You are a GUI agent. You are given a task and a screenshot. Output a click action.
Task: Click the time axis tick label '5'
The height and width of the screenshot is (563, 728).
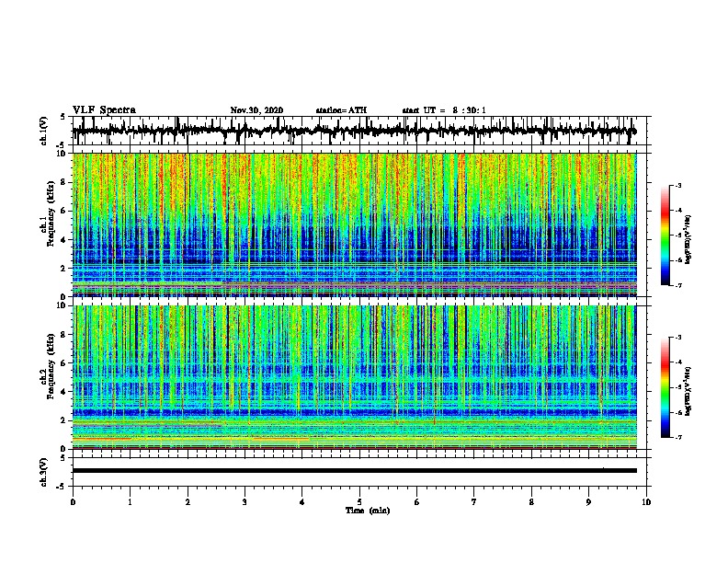[359, 502]
